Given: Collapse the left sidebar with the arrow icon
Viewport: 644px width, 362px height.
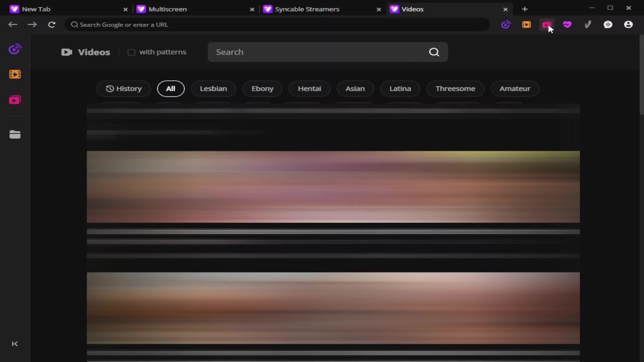Looking at the screenshot, I should [x=15, y=344].
